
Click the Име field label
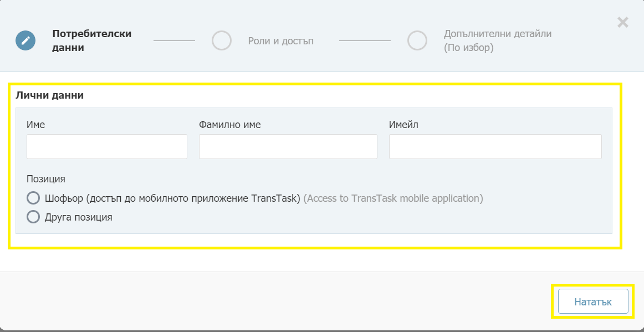pos(35,125)
